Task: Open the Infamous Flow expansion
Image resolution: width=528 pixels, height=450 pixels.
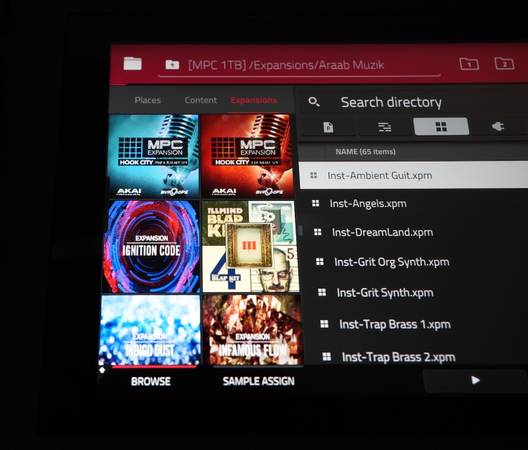Action: (x=253, y=330)
